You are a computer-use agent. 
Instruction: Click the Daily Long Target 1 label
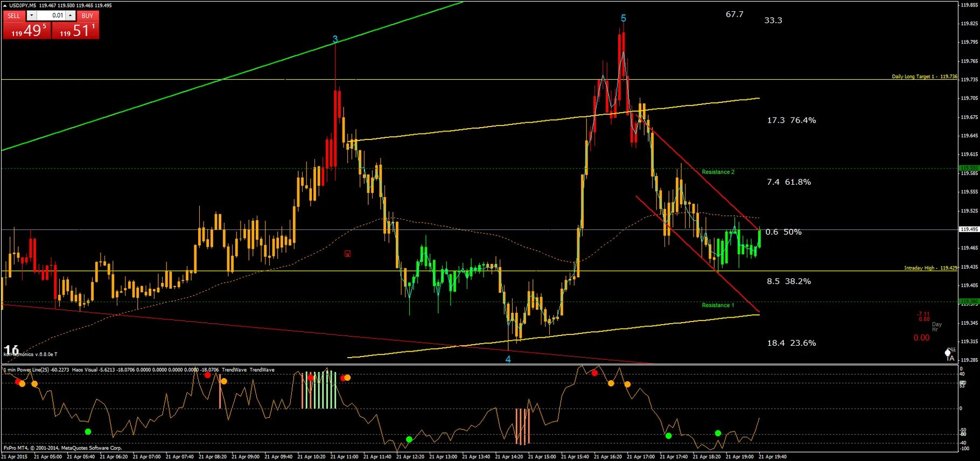coord(924,76)
